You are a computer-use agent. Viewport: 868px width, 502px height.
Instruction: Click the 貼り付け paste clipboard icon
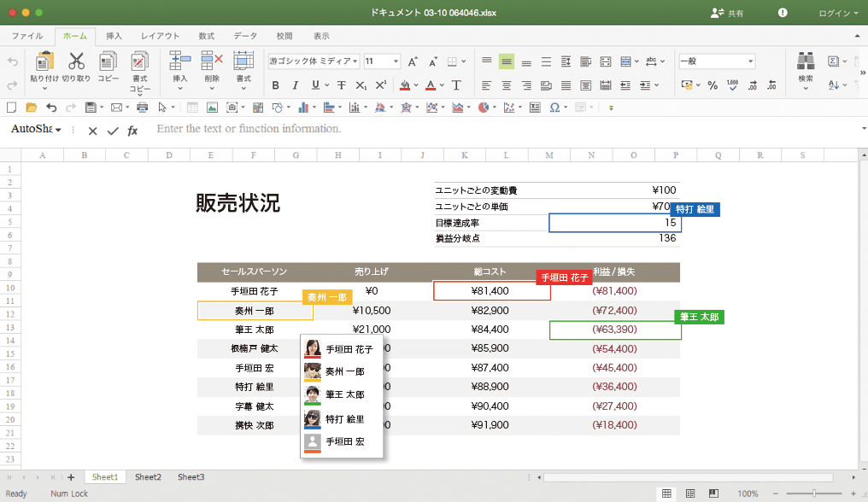click(44, 62)
